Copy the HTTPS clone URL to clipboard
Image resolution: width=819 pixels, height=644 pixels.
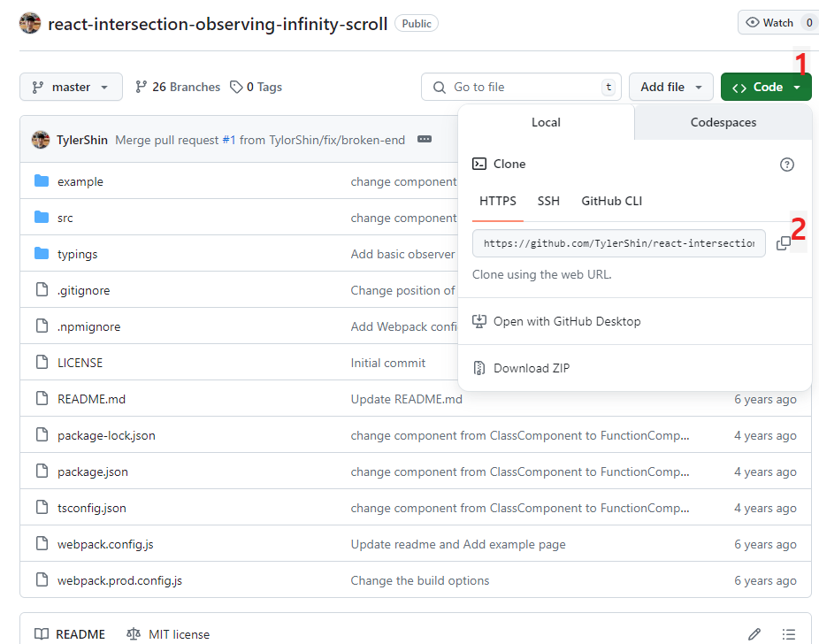(x=783, y=243)
